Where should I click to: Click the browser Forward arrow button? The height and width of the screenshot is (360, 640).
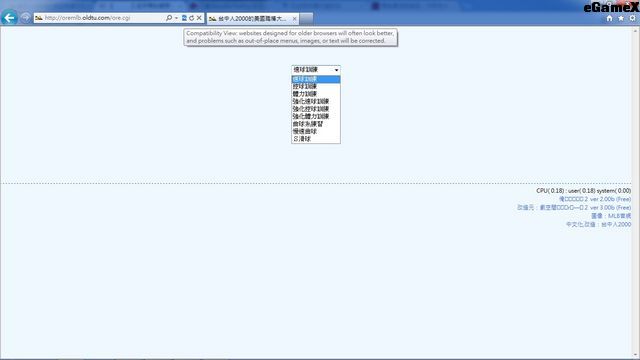pyautogui.click(x=25, y=18)
